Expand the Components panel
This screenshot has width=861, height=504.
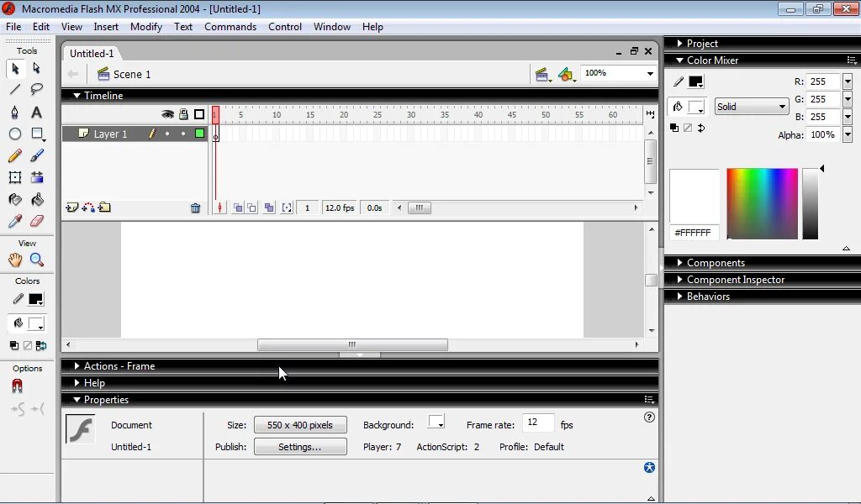point(679,263)
